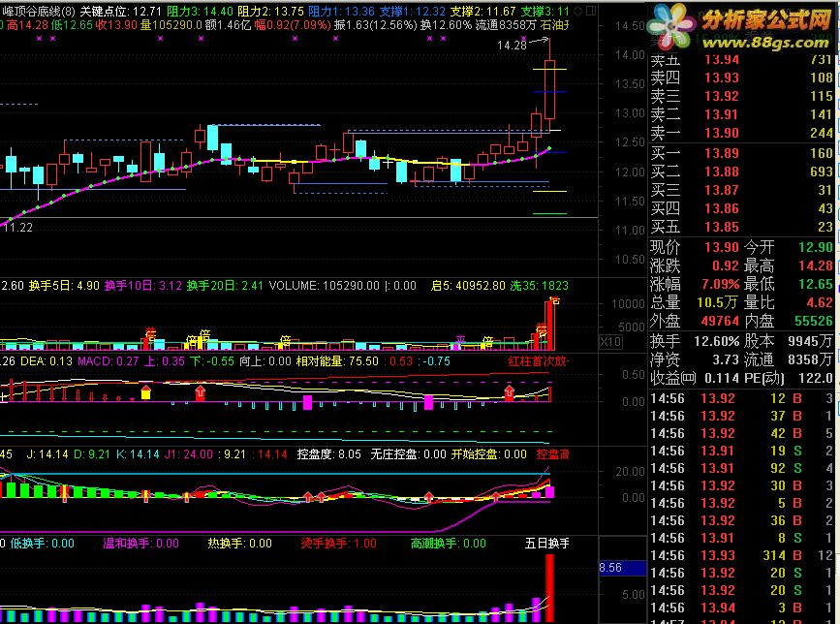
Task: Click the yellow arrow marker in MACD panel
Action: click(x=145, y=392)
